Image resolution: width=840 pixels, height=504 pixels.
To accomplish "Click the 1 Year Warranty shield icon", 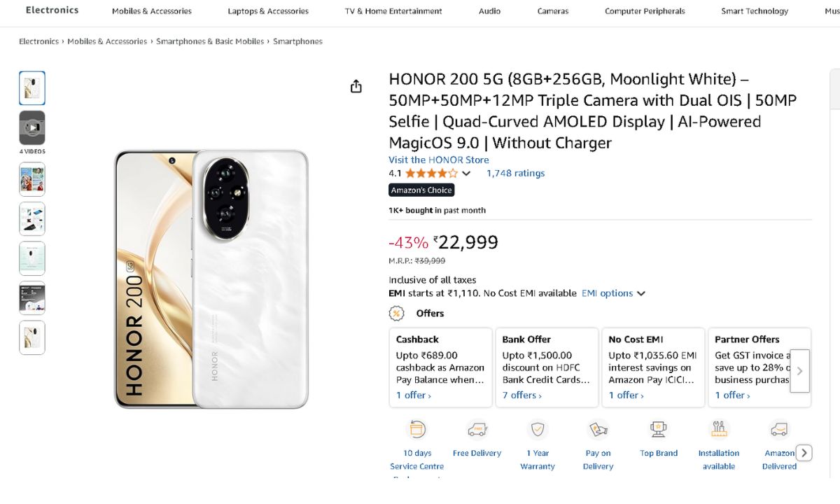I will click(x=538, y=429).
